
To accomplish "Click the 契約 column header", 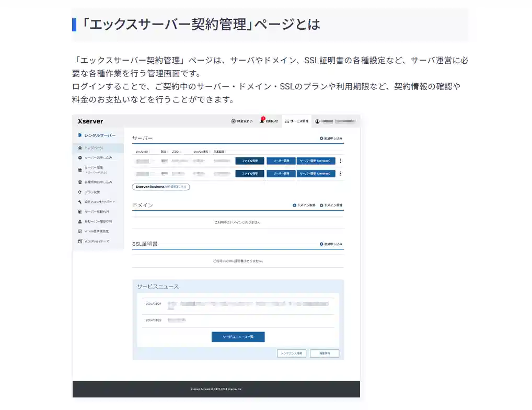I will tap(164, 152).
